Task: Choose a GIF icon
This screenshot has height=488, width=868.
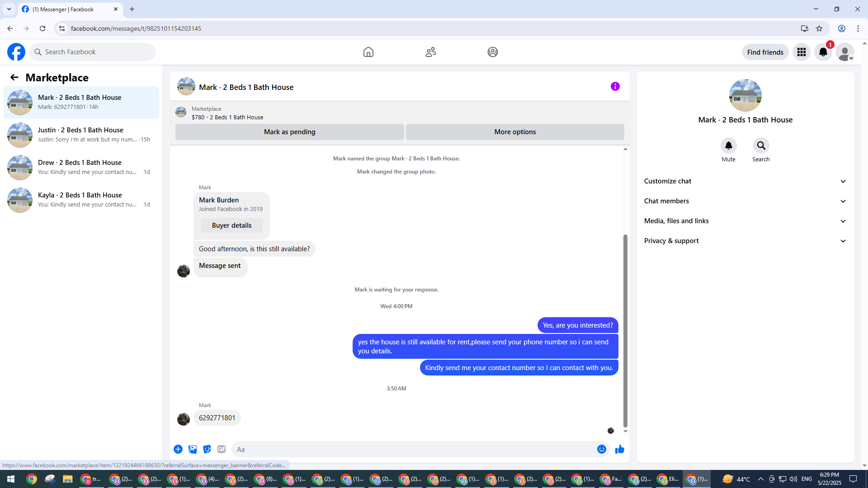Action: [x=222, y=449]
